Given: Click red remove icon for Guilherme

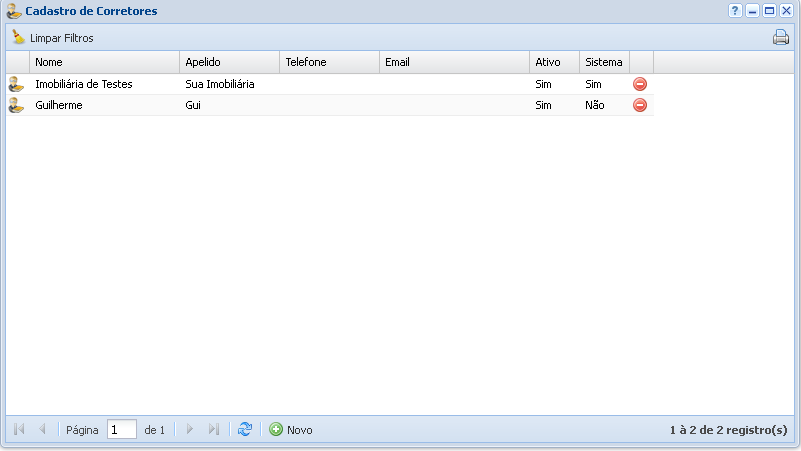Looking at the screenshot, I should (640, 105).
